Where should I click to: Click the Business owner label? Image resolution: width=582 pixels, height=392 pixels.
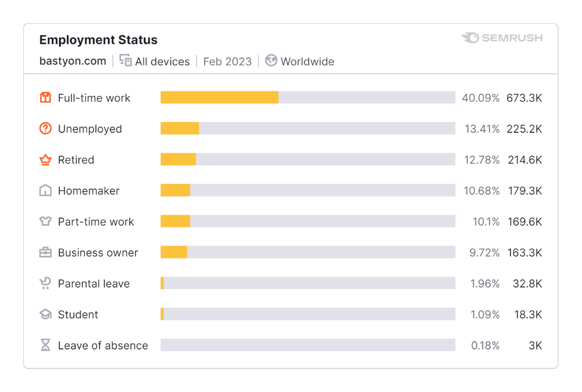[x=98, y=253]
